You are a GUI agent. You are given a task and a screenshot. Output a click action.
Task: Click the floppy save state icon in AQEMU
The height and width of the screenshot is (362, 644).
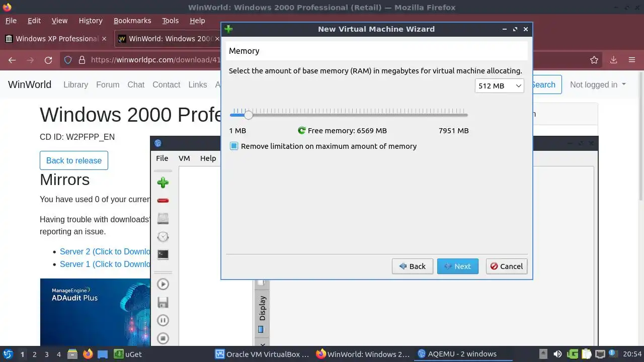[163, 302]
